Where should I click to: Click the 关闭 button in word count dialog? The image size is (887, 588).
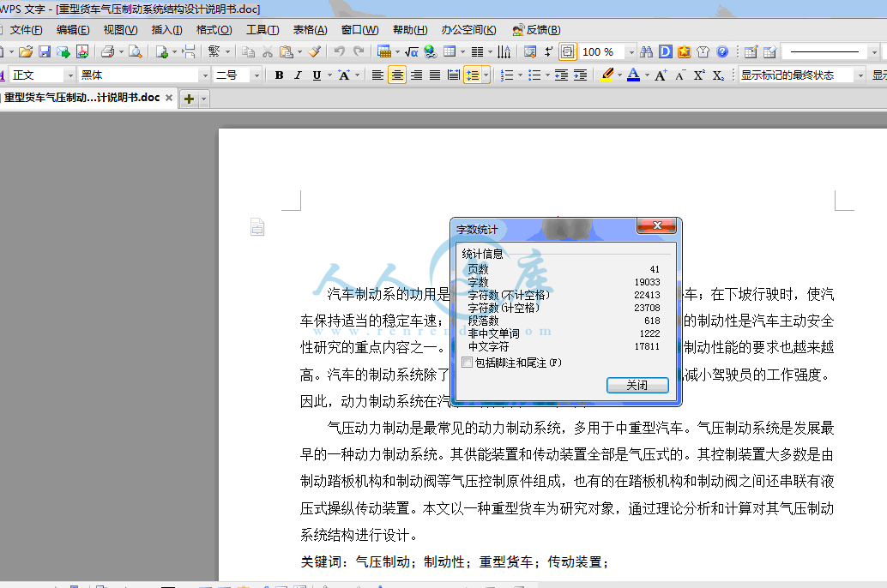pos(637,385)
